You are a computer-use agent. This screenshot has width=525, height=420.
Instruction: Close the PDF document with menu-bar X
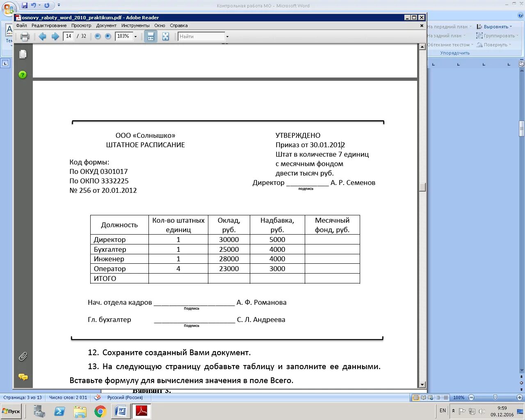coord(422,25)
